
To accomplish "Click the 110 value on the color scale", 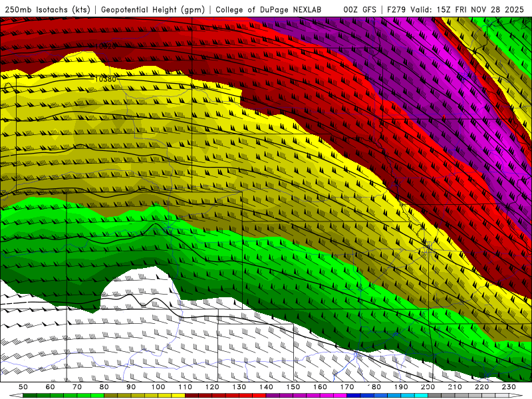I will coord(185,387).
